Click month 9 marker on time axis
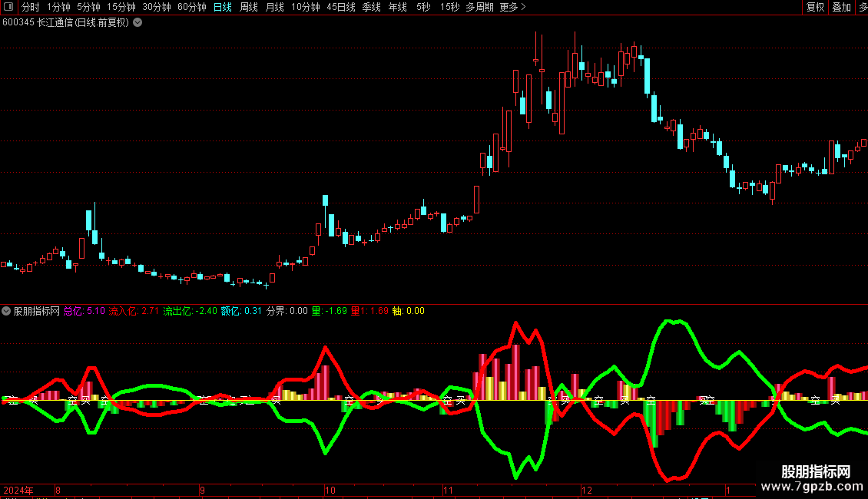This screenshot has height=499, width=868. pos(202,490)
